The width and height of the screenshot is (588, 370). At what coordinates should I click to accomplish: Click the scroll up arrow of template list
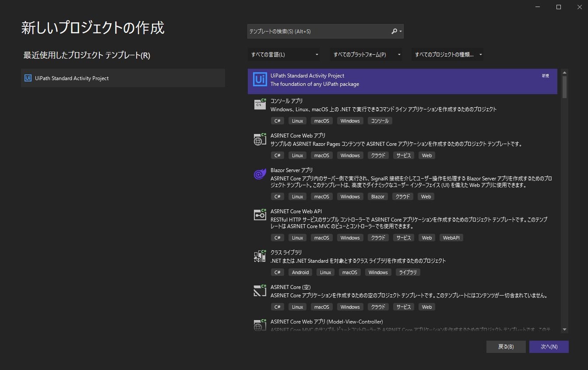(564, 72)
